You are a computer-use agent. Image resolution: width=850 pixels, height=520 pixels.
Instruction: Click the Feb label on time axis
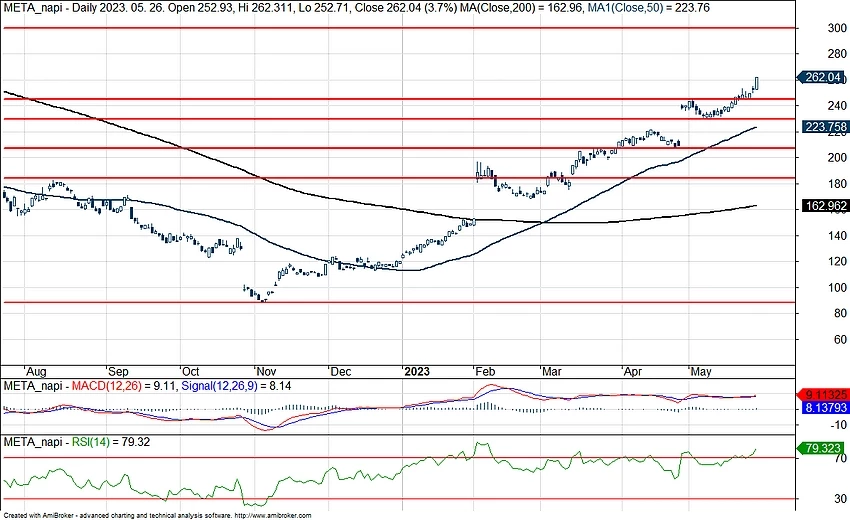(485, 372)
